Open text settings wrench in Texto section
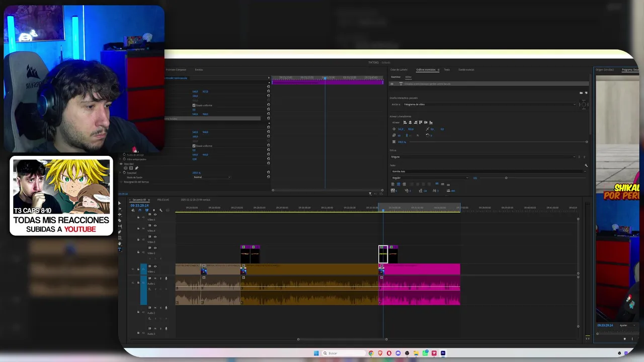 (586, 165)
